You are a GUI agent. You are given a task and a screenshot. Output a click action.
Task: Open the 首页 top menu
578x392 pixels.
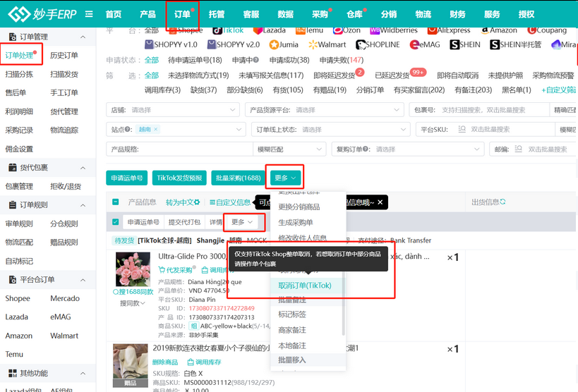tap(114, 14)
